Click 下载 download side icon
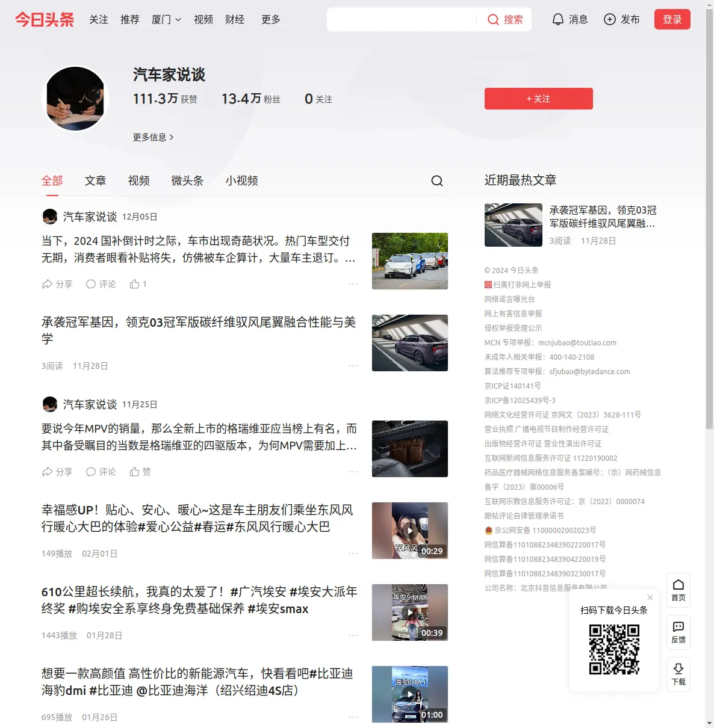This screenshot has height=728, width=714. pos(678,674)
